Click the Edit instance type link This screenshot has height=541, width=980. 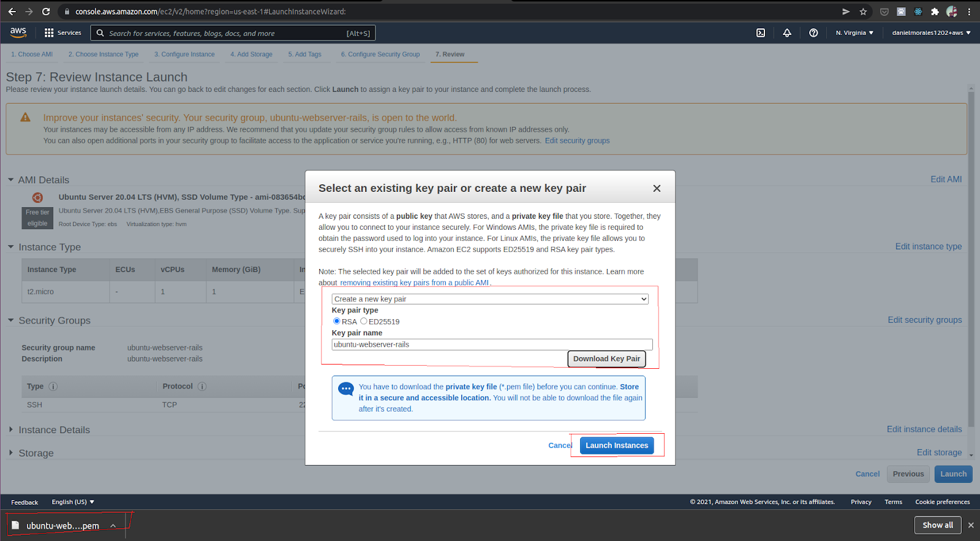[929, 246]
